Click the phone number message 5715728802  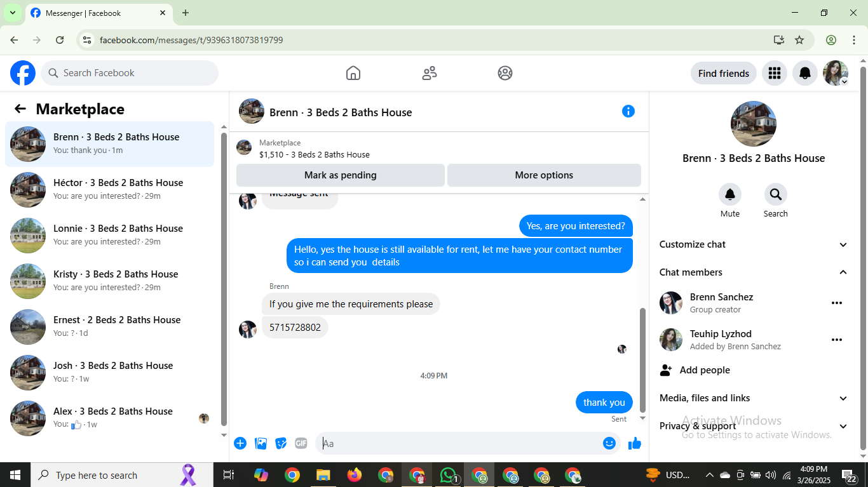[295, 328]
